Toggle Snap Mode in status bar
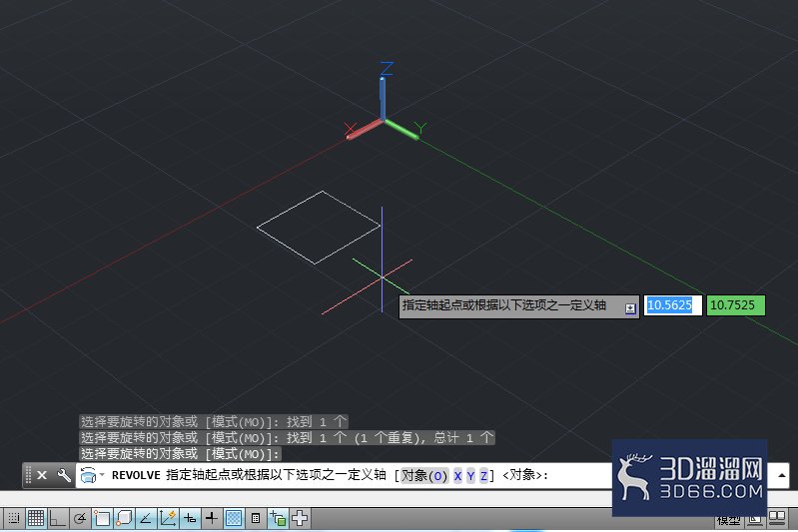 point(14,518)
